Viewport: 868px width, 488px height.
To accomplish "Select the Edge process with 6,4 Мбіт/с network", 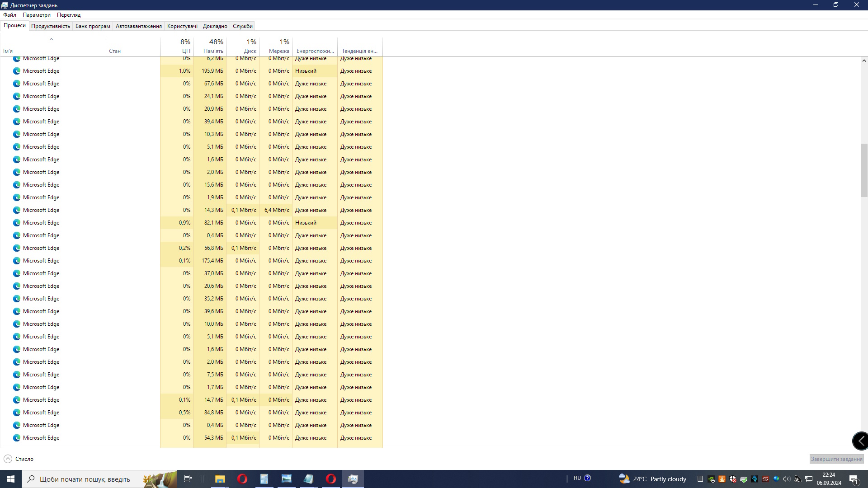I will [41, 210].
